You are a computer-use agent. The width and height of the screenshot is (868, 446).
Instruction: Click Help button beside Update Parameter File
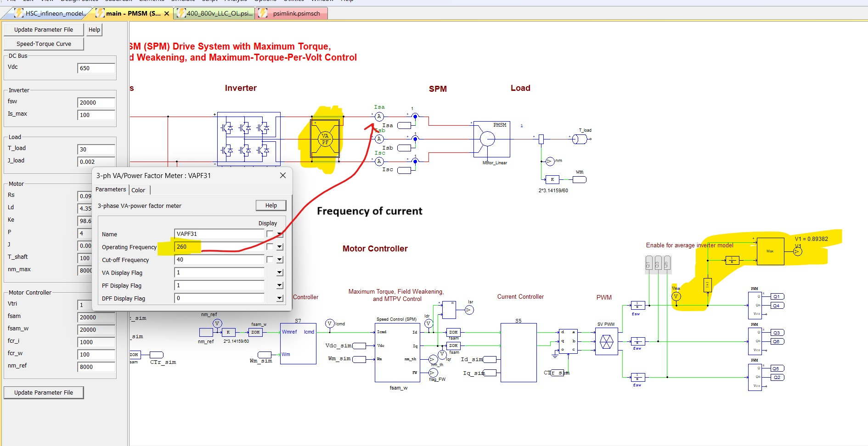[94, 30]
